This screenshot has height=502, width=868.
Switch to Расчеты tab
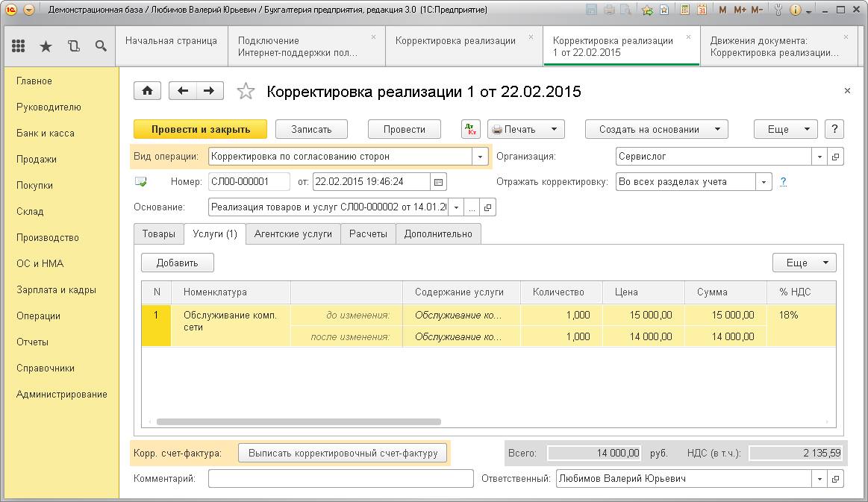(x=368, y=233)
